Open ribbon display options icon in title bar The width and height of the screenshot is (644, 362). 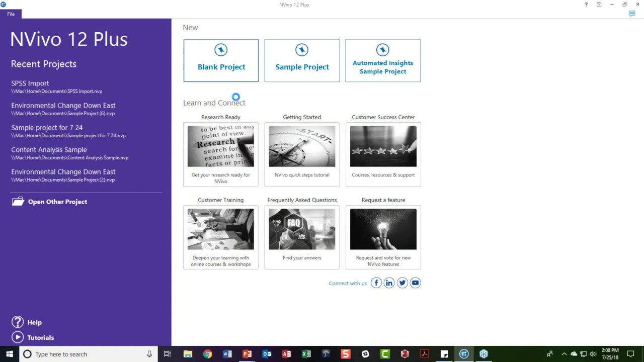point(599,5)
